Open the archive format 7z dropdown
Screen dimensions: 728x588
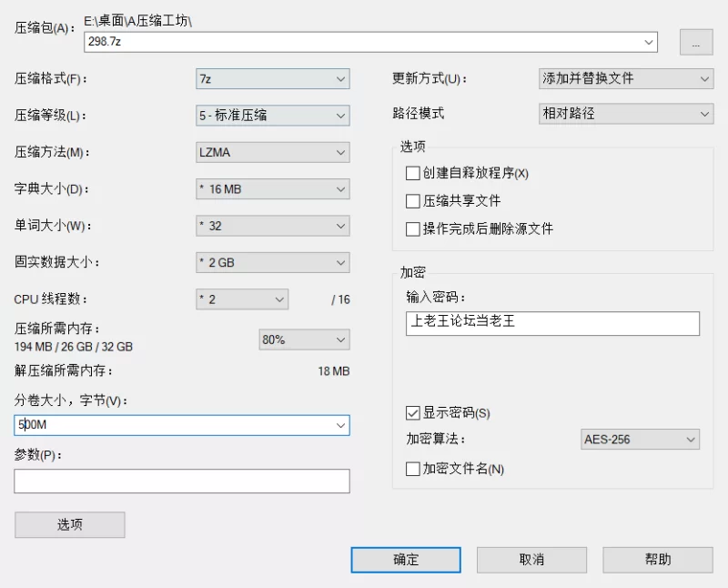(272, 79)
